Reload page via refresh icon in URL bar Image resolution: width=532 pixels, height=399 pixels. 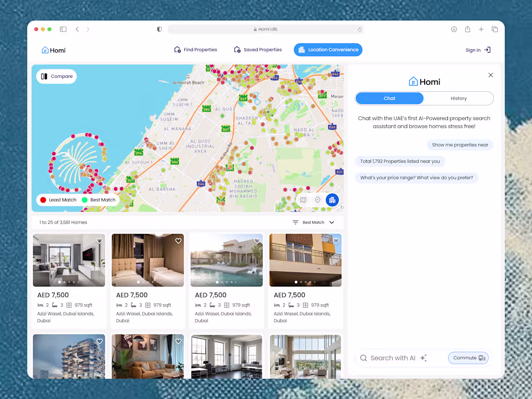(x=360, y=29)
